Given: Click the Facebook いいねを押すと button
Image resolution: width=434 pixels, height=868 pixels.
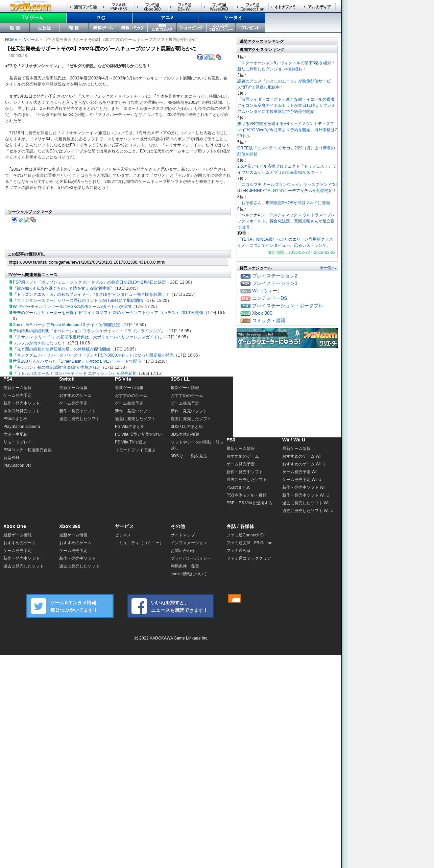Looking at the screenshot, I should [x=171, y=606].
